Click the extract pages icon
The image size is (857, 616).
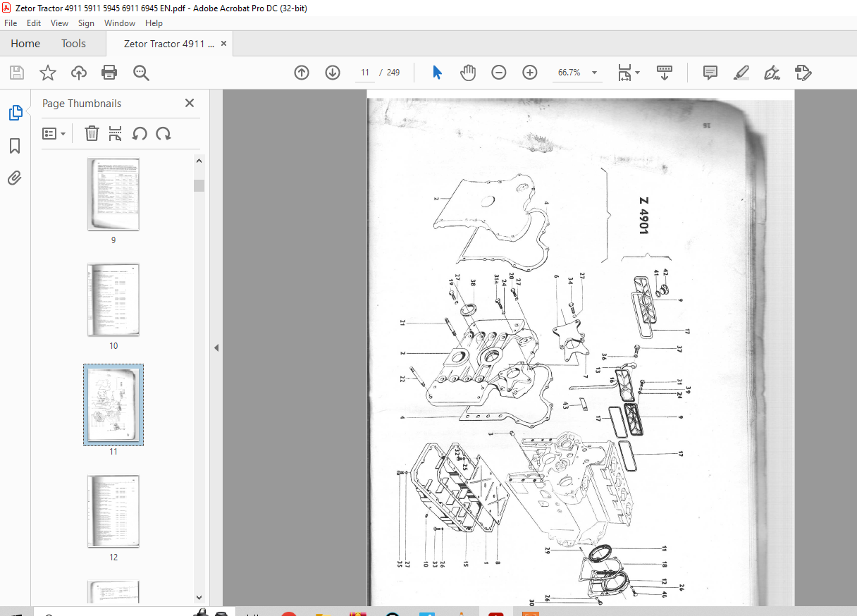click(116, 133)
